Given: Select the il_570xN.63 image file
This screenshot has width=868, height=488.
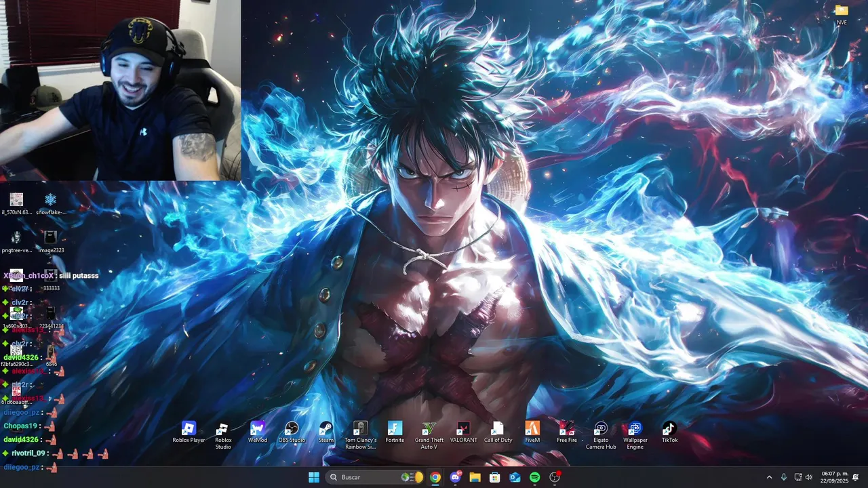Looking at the screenshot, I should [16, 204].
